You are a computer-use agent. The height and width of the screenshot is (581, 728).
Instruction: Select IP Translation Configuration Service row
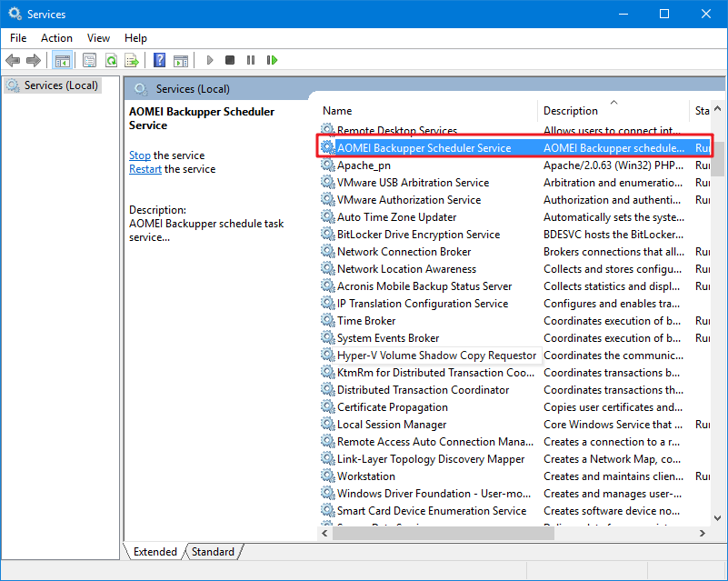pos(514,304)
